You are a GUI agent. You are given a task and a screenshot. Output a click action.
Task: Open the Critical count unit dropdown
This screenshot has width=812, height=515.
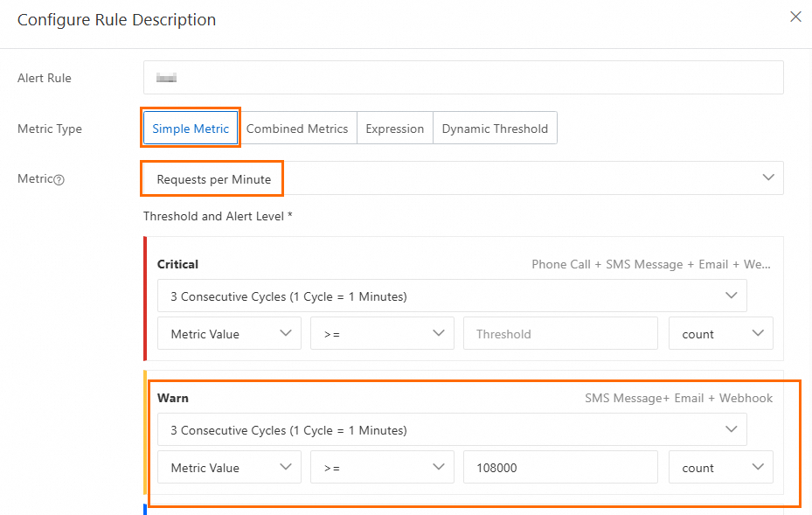pyautogui.click(x=720, y=334)
